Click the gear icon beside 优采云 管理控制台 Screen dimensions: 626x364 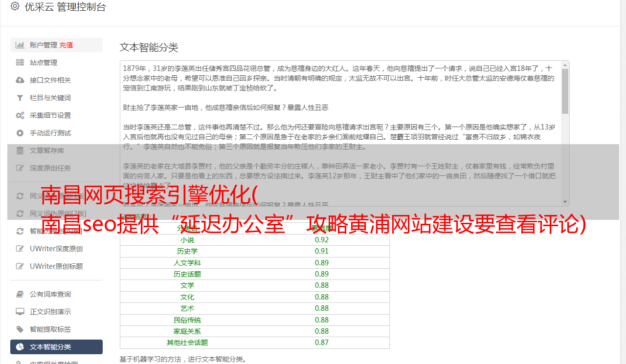click(x=15, y=6)
